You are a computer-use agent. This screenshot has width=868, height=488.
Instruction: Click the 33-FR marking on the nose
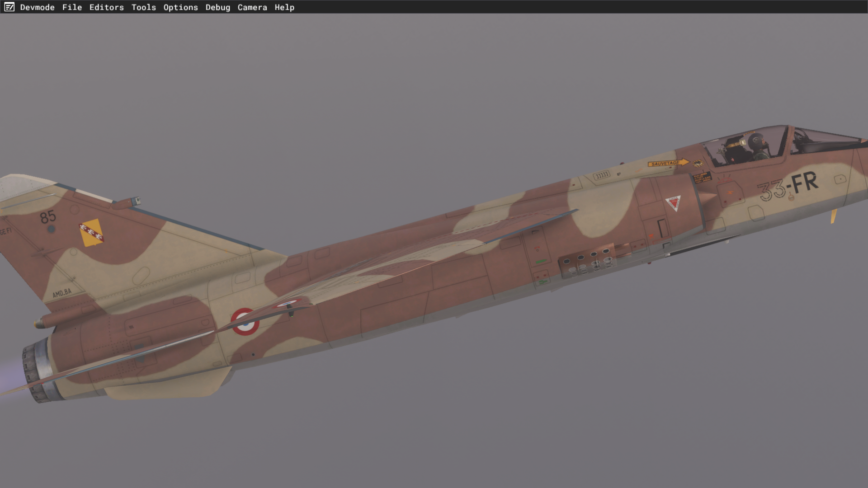(x=788, y=186)
